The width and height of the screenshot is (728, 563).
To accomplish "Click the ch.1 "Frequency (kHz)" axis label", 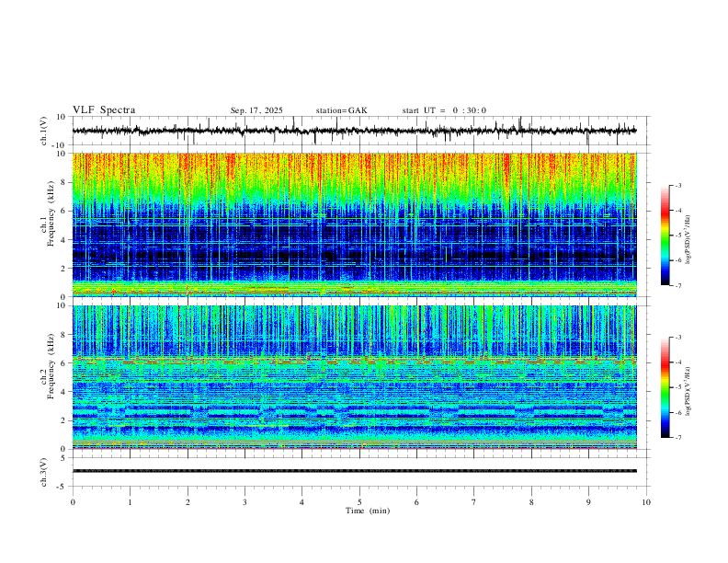I will (51, 213).
